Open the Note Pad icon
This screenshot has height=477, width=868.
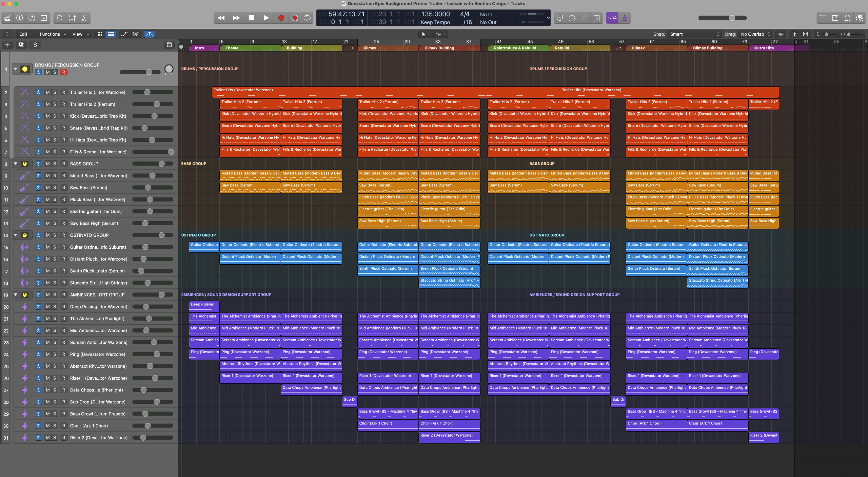tap(835, 18)
